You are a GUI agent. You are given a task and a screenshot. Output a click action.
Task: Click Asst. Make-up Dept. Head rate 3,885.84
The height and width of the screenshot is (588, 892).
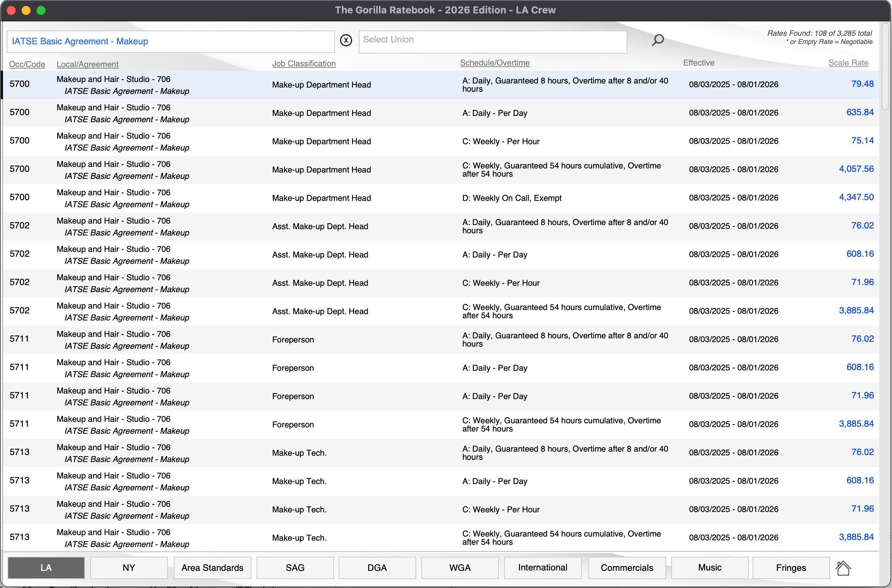pyautogui.click(x=856, y=310)
